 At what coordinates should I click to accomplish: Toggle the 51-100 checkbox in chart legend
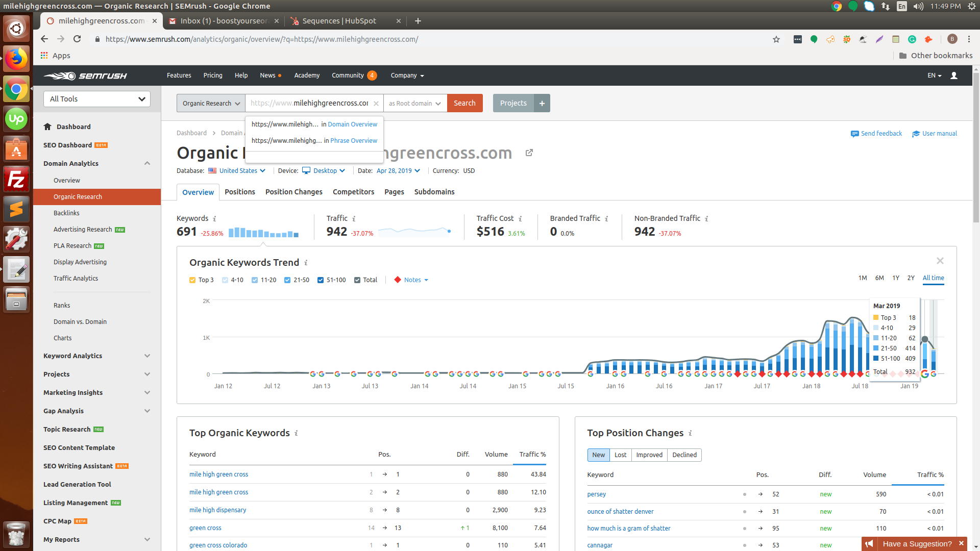[321, 280]
